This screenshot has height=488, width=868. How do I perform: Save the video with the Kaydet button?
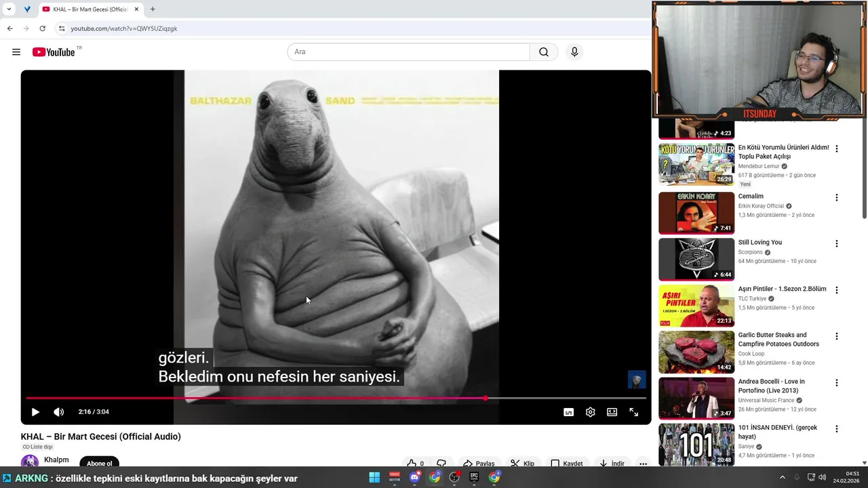(567, 464)
